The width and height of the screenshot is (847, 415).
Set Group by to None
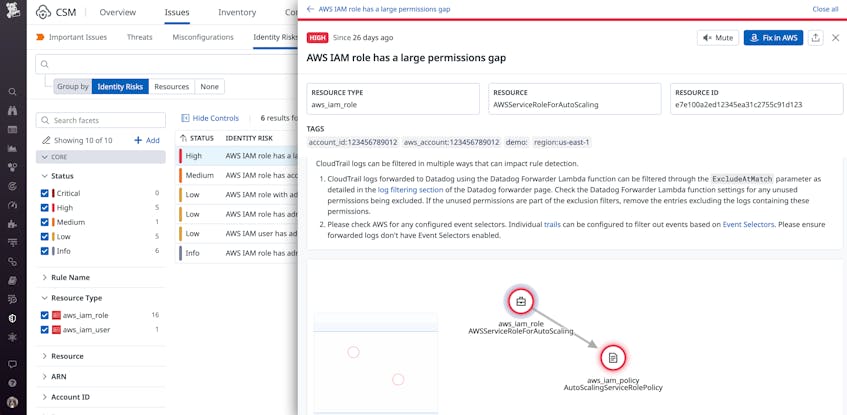coord(210,86)
